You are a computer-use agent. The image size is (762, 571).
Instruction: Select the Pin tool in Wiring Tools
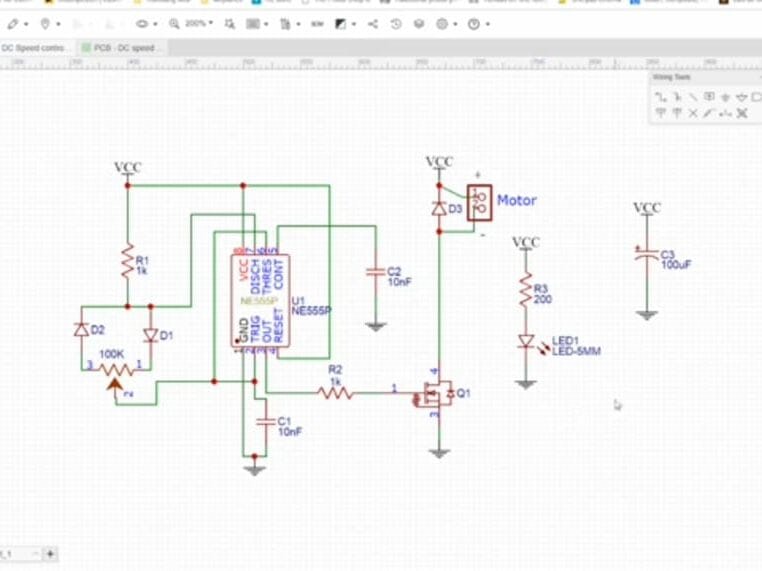[725, 114]
